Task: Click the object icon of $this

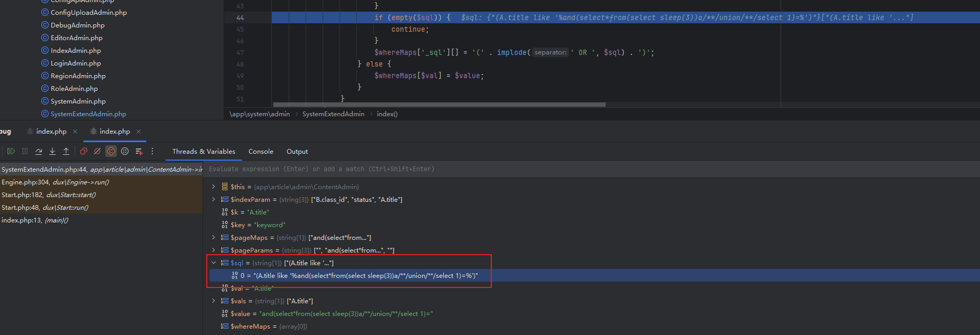Action: [225, 187]
